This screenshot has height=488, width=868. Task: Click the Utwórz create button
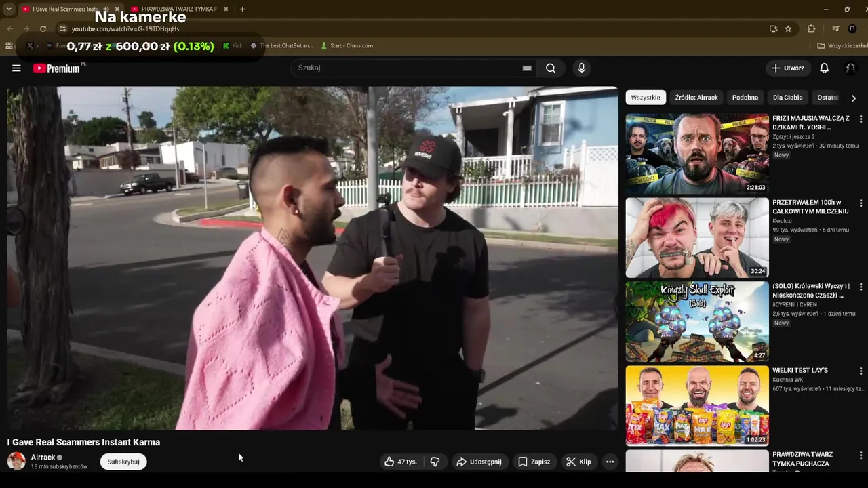tap(788, 68)
